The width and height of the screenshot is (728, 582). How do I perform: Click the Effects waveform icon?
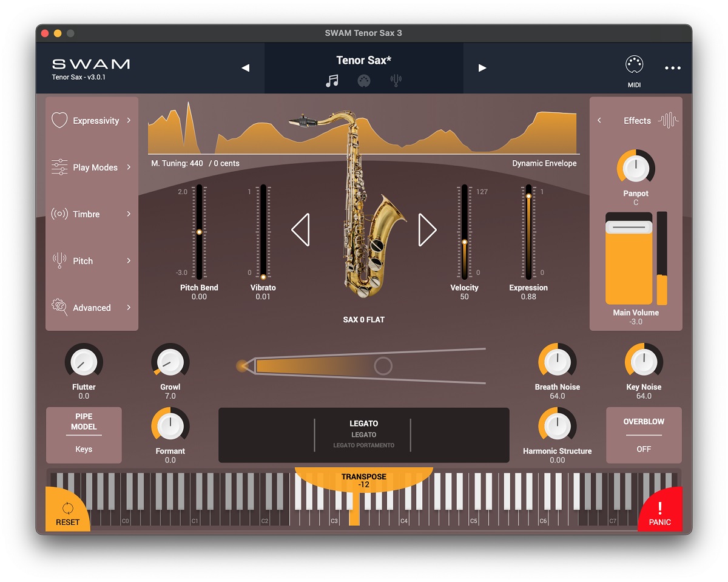coord(668,120)
